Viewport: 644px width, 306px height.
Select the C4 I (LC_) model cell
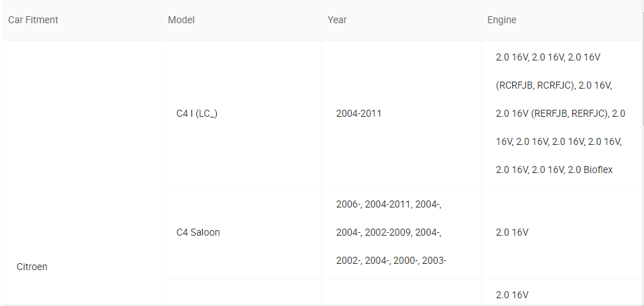197,114
